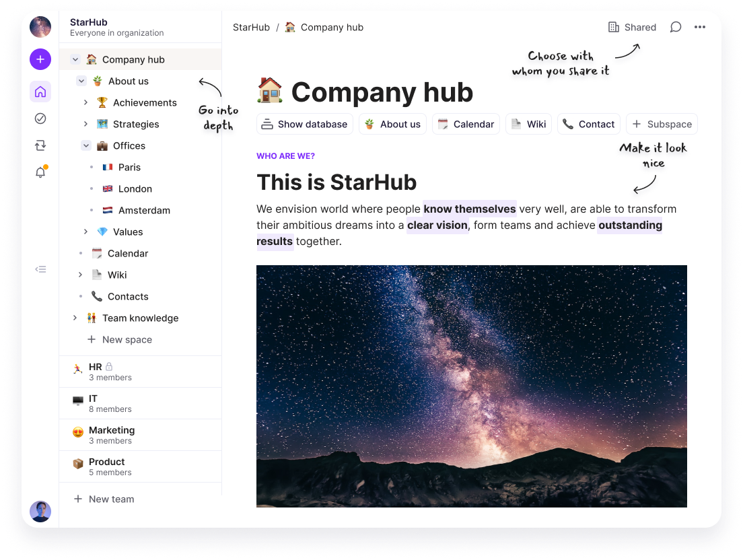Screen dimensions: 743x560
Task: Open the comments speech bubble icon
Action: point(675,27)
